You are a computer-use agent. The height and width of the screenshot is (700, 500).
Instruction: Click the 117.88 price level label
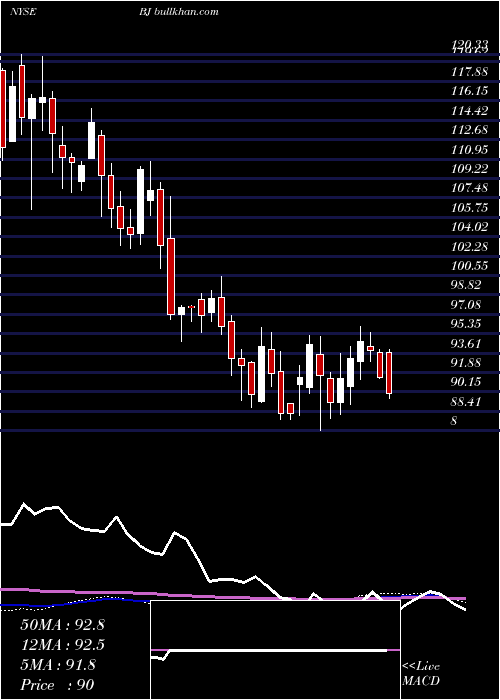[x=469, y=72]
